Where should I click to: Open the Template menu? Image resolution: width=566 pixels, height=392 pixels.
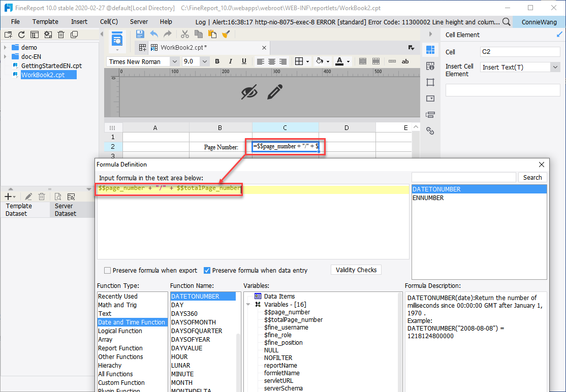[45, 21]
